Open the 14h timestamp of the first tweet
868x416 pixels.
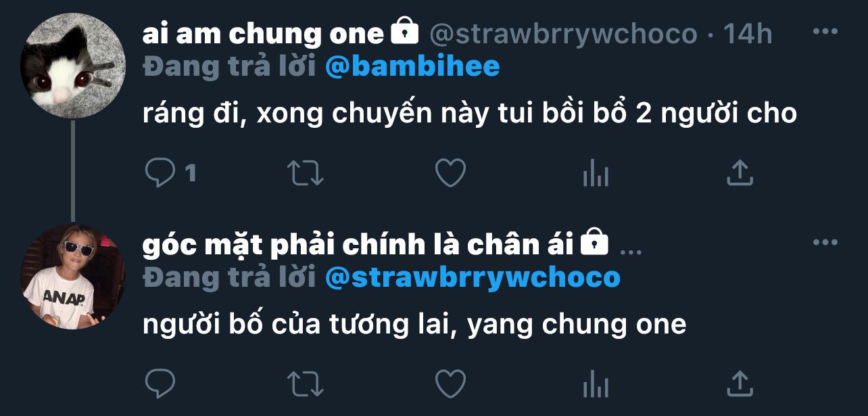(x=748, y=33)
